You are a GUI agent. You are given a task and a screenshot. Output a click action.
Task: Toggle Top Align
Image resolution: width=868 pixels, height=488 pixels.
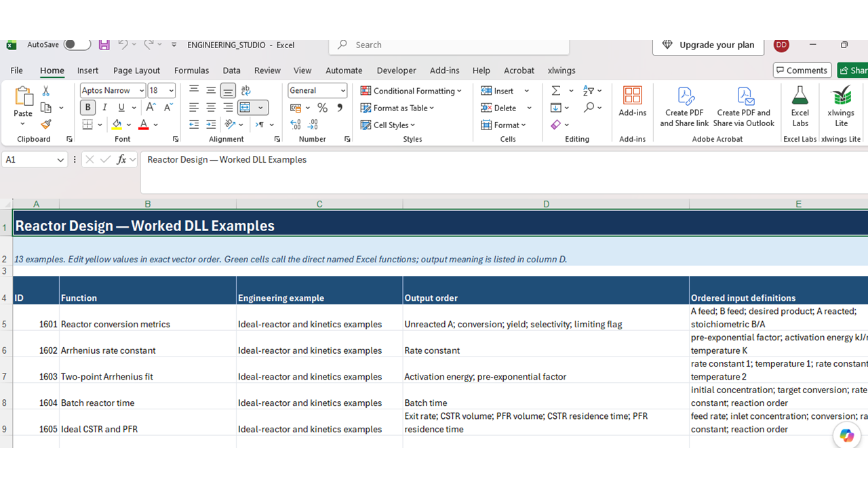pos(194,90)
